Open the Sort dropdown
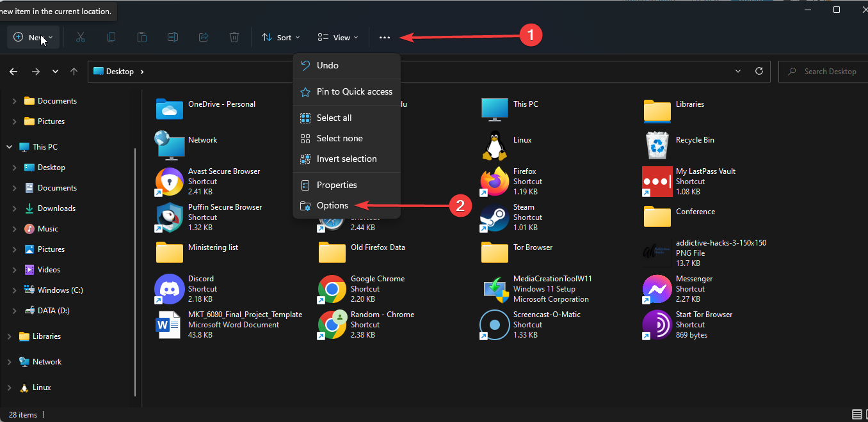 (x=280, y=38)
